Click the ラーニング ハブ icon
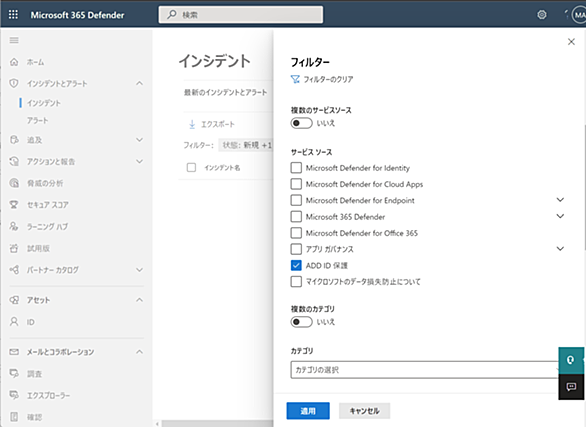586x427 pixels. click(14, 226)
